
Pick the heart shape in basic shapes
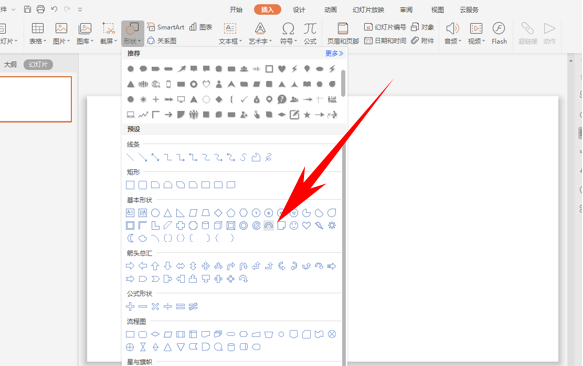(306, 225)
